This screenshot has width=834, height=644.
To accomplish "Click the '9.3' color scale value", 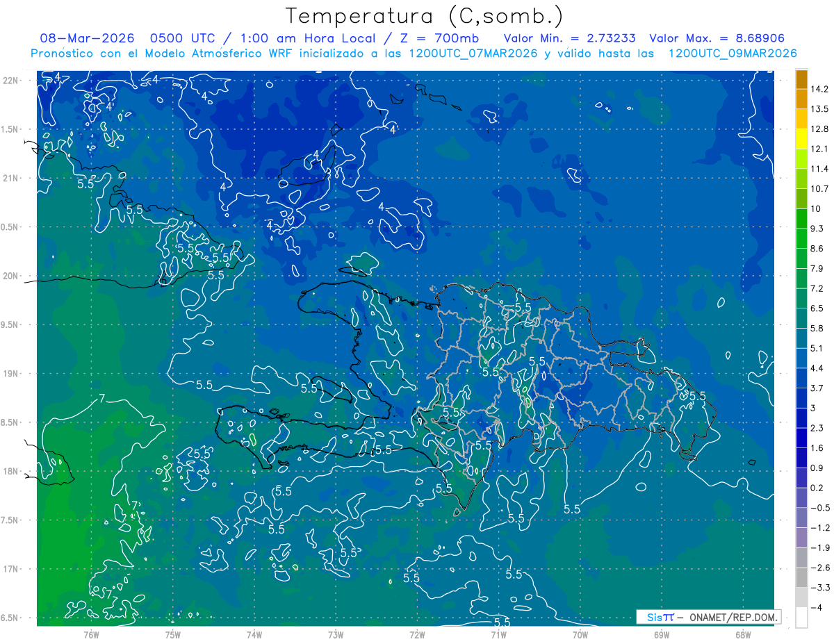I will pos(817,229).
